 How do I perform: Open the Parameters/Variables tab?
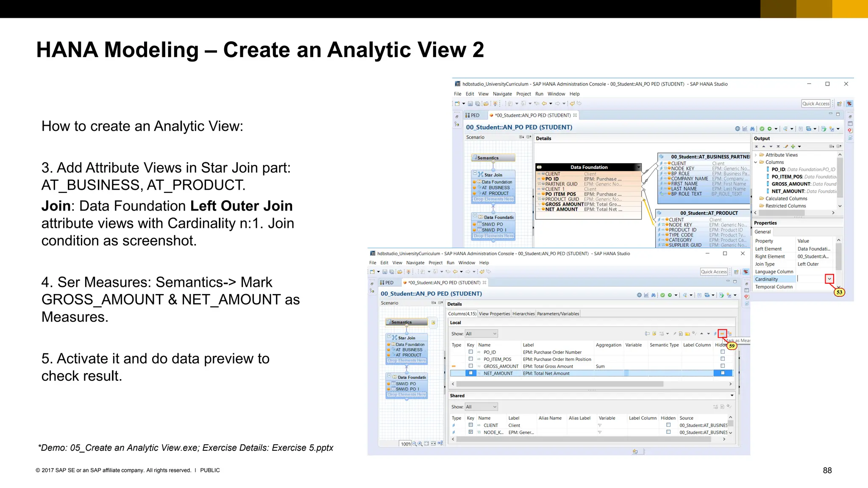[558, 314]
